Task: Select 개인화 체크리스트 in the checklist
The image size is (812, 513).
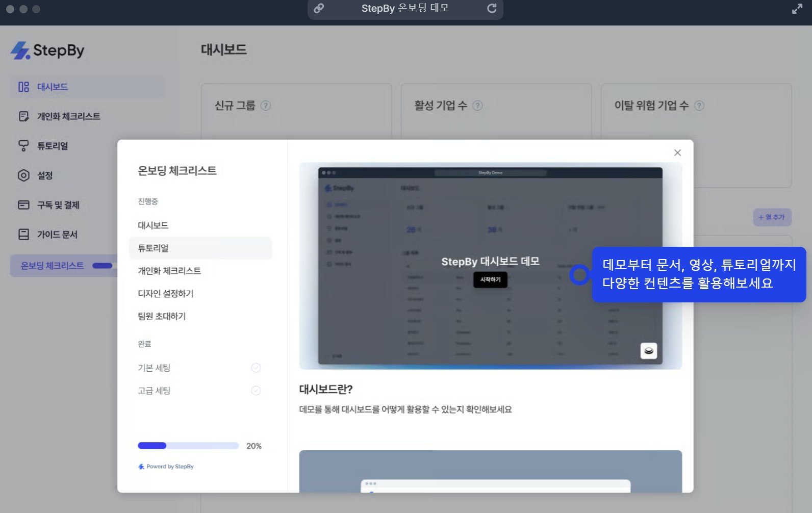Action: [x=169, y=271]
